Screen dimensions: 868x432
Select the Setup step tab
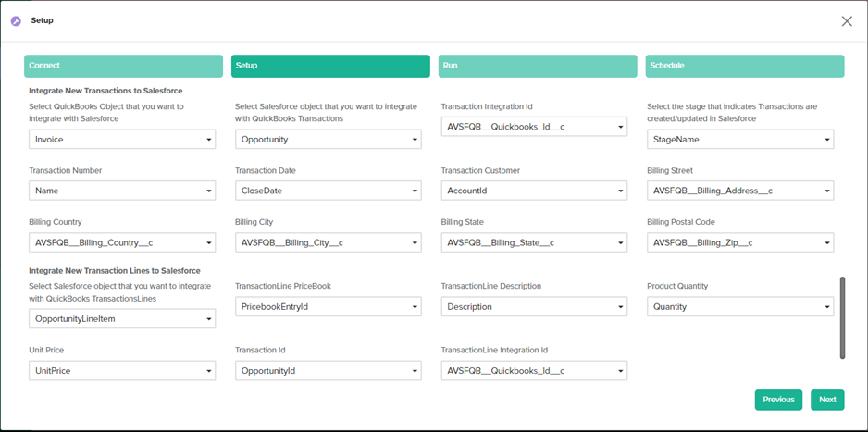point(330,66)
